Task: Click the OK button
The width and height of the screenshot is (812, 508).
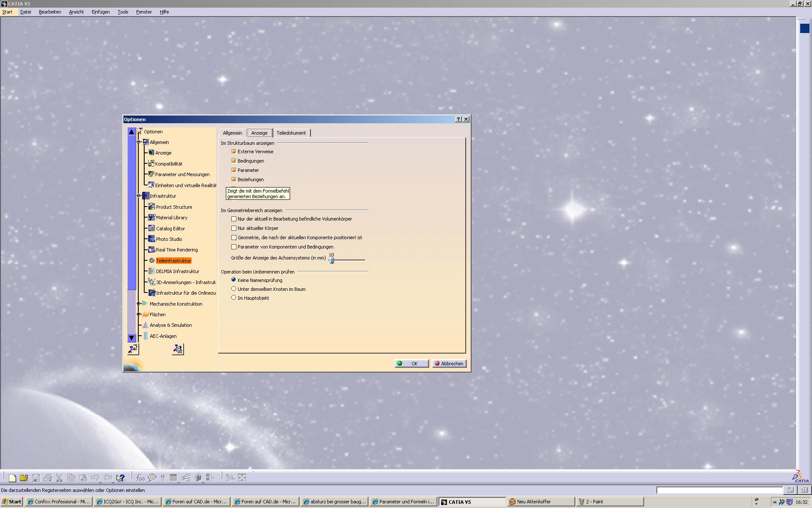Action: (x=411, y=364)
